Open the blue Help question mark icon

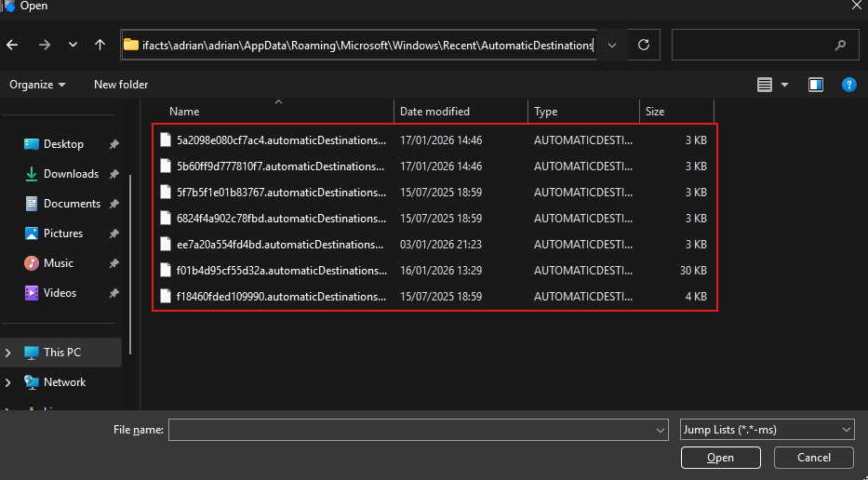848,85
